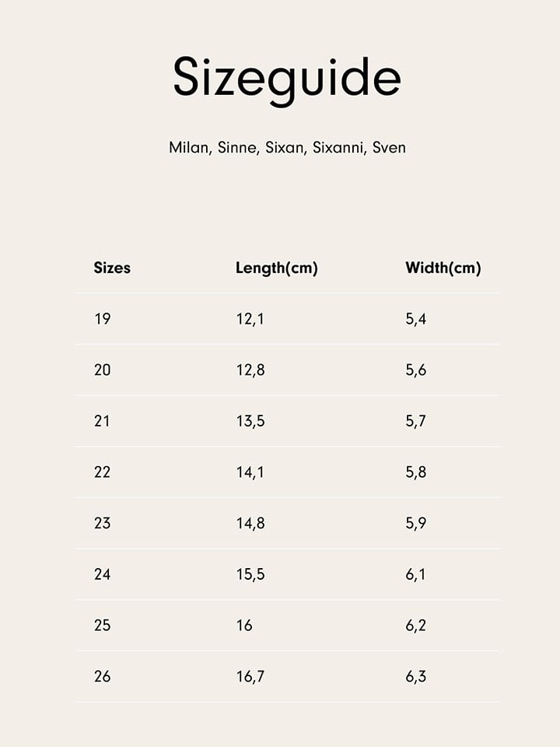Select size 25 row label
This screenshot has width=560, height=747.
(x=103, y=625)
